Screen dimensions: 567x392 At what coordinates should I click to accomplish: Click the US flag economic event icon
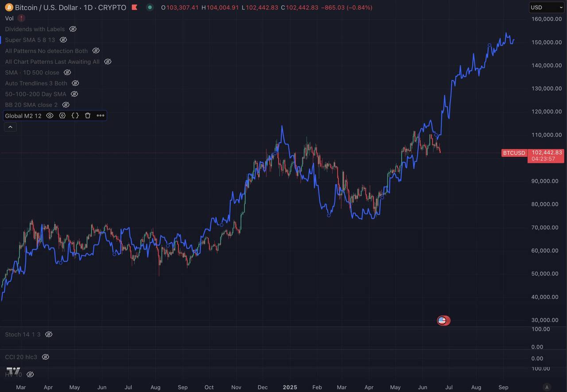click(442, 320)
